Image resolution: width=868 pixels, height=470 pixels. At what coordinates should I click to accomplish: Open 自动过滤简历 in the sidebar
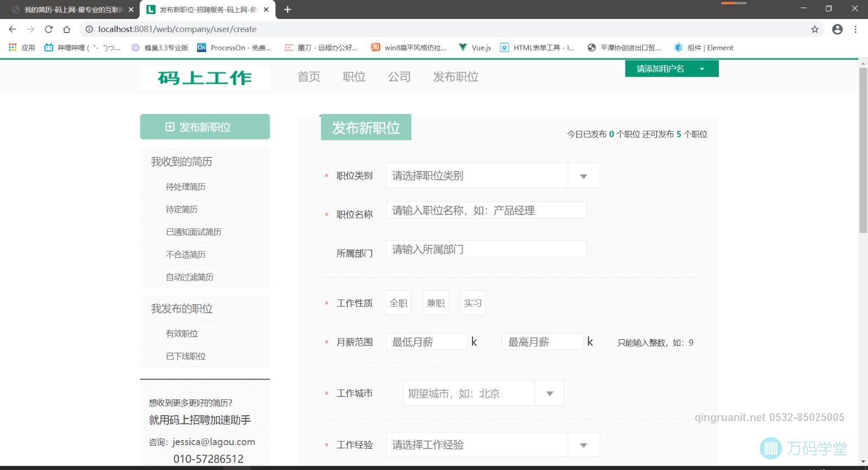coord(189,277)
